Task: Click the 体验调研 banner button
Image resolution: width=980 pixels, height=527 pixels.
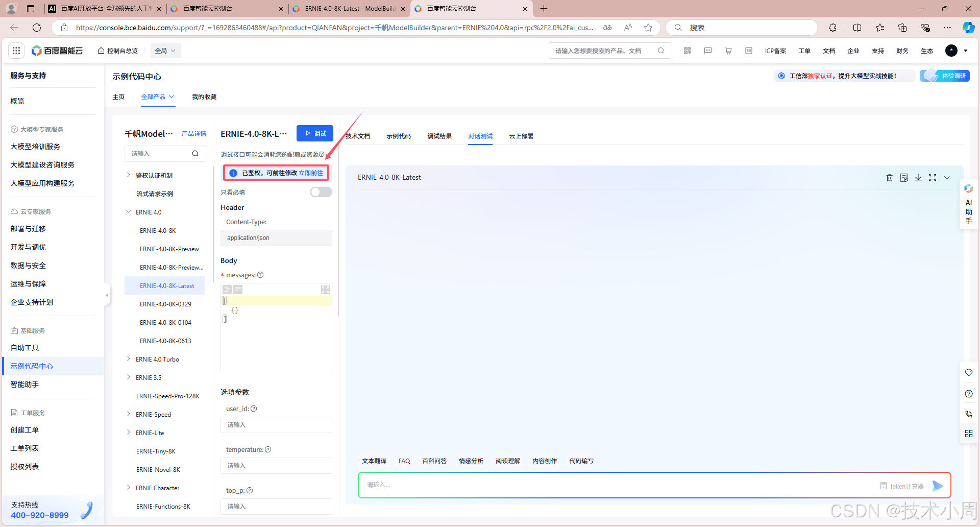Action: [945, 76]
